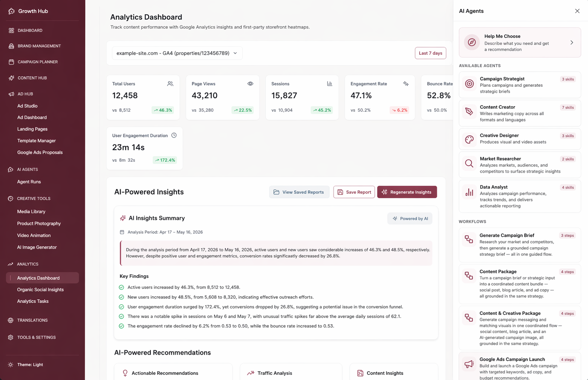Open AI Image Generator
Screen dimensions: 588x380
[x=37, y=247]
